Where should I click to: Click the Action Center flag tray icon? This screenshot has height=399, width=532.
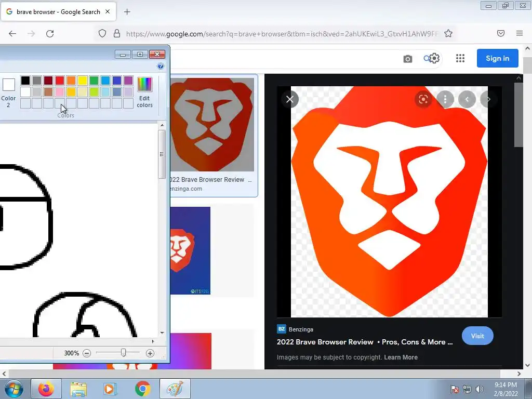[x=454, y=389]
